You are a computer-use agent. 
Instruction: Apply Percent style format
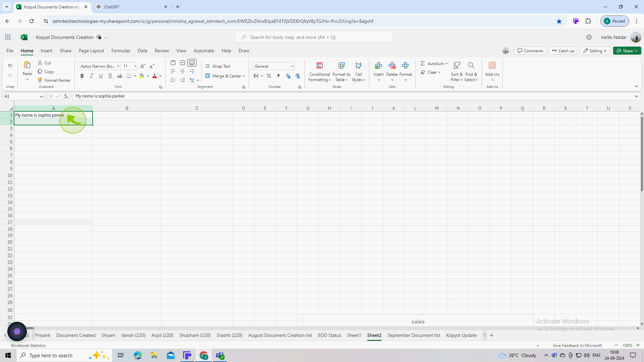pos(269,76)
